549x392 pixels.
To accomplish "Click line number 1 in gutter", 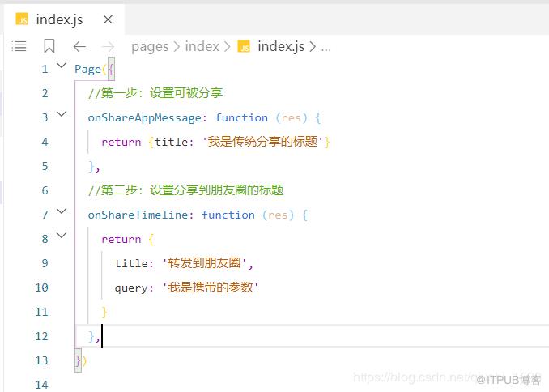I will pos(45,69).
